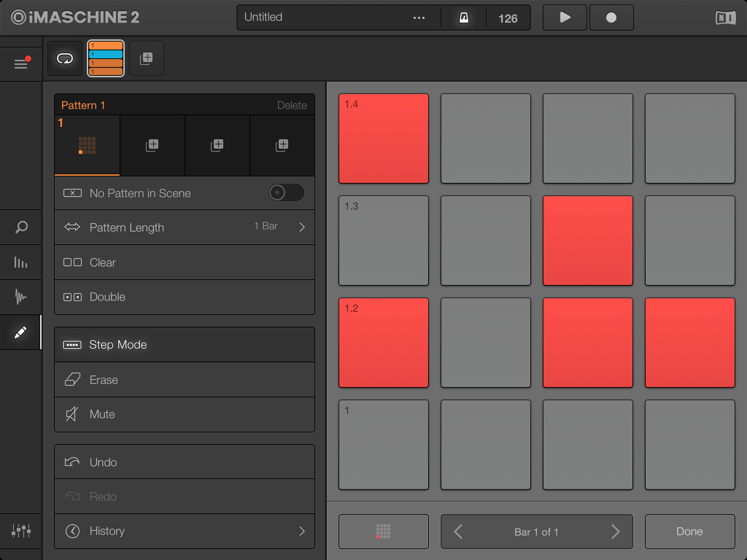Toggle the gray step pad labeled 1.3
Screen dimensions: 747x560
click(x=383, y=241)
